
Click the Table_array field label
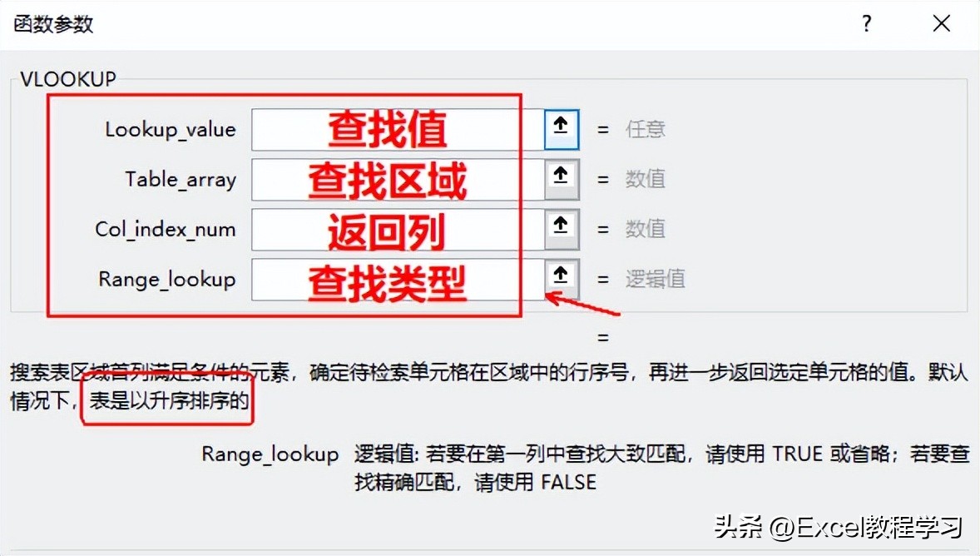pos(181,180)
